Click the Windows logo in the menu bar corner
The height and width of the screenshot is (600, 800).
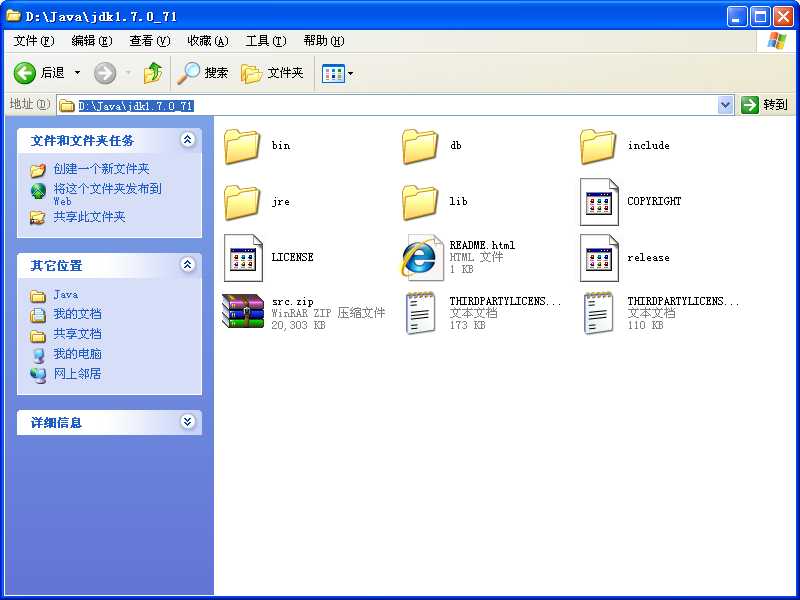777,41
